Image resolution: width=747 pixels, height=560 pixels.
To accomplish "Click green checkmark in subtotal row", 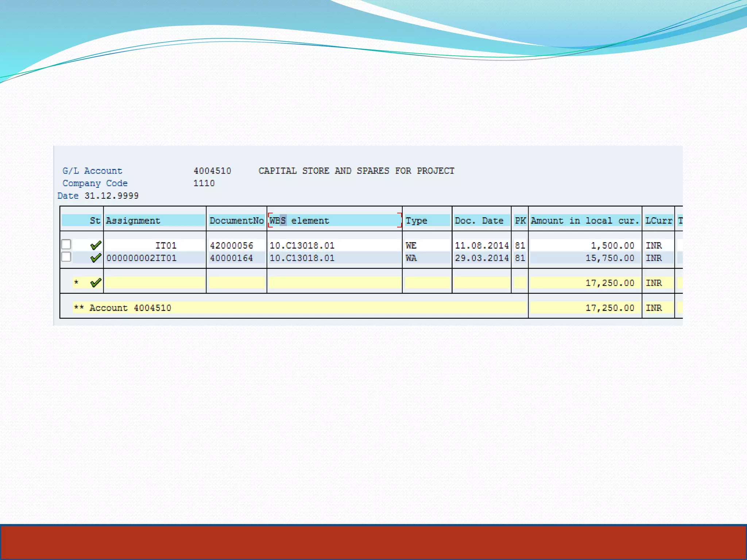I will pos(96,283).
